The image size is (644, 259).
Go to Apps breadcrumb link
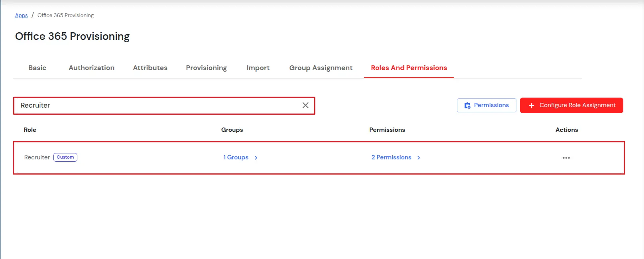[22, 15]
